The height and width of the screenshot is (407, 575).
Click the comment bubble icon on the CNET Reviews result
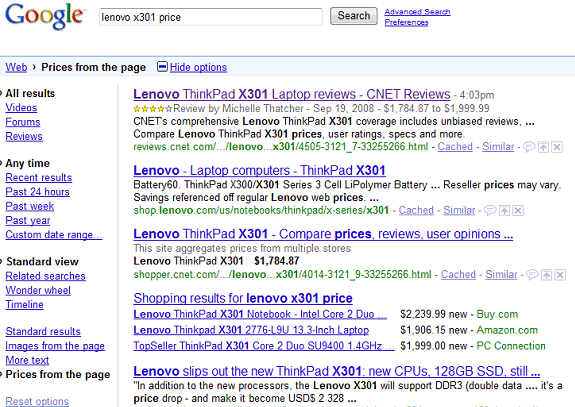coord(529,147)
